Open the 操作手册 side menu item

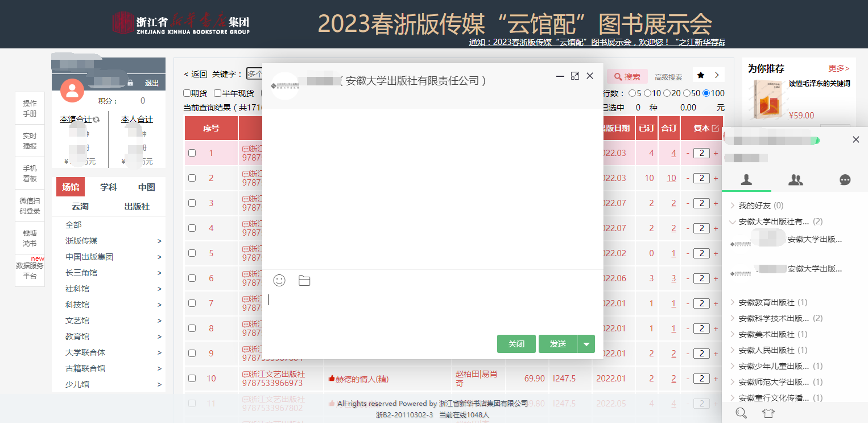tap(30, 108)
